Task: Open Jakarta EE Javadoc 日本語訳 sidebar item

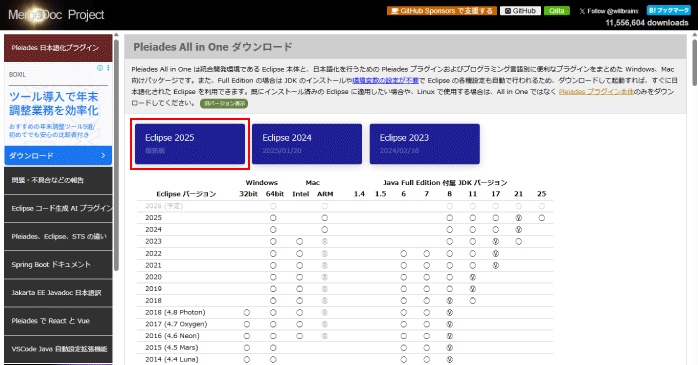Action: pos(58,292)
